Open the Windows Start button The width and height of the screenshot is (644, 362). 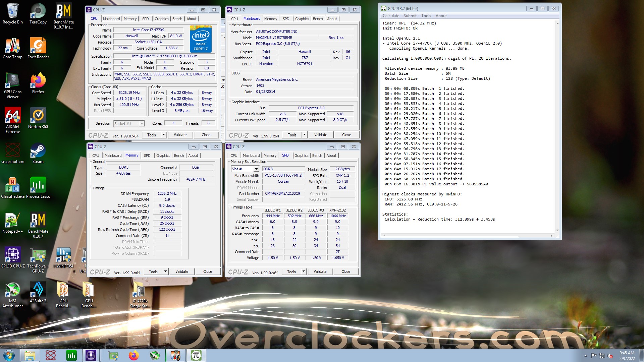9,355
